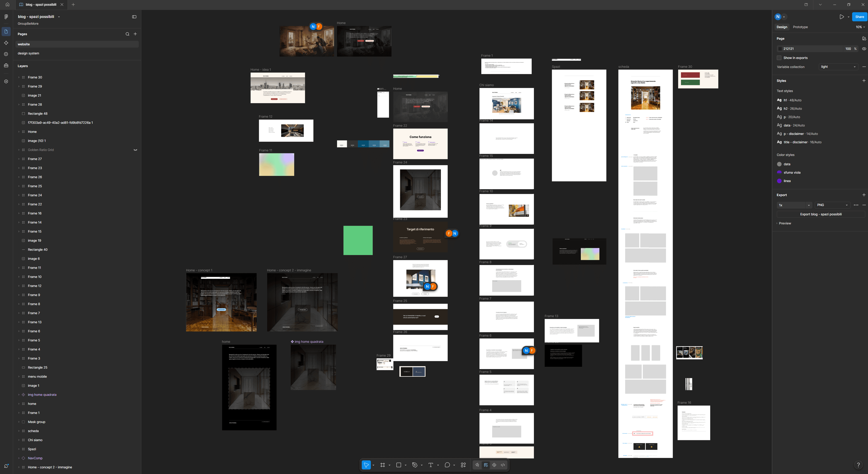Toggle Show in exports checkbox
This screenshot has width=868, height=474.
point(779,58)
